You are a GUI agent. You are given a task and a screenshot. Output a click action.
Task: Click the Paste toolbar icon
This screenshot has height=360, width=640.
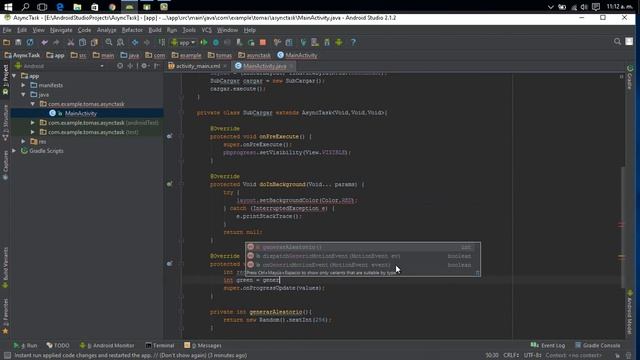tap(94, 42)
